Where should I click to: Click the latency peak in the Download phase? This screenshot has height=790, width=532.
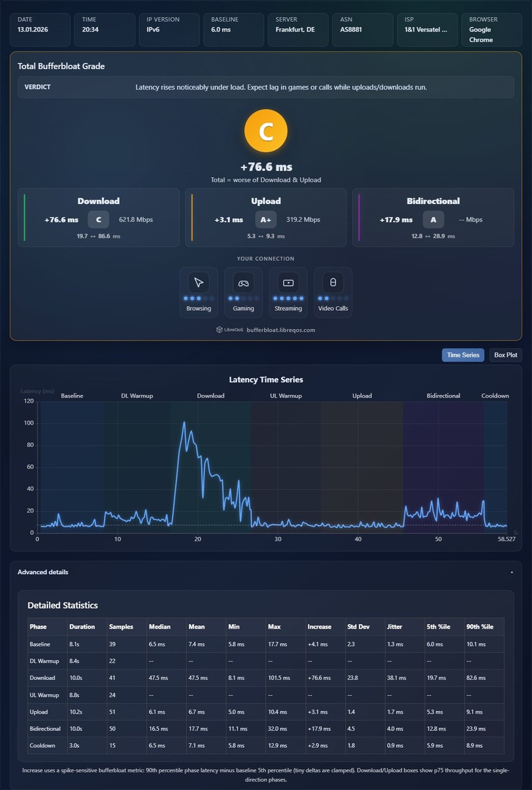[x=184, y=422]
